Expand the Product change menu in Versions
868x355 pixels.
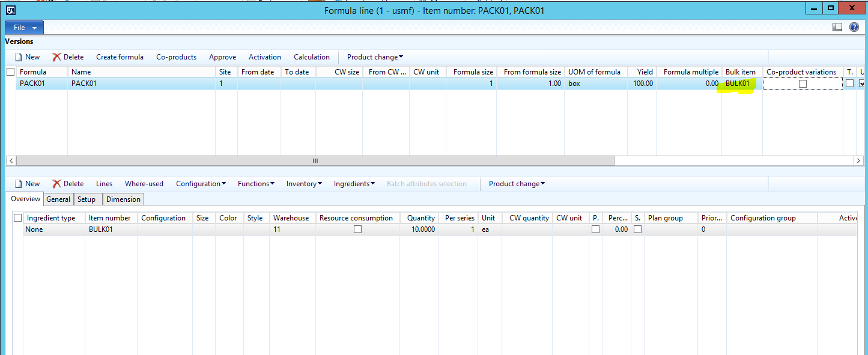[x=375, y=57]
